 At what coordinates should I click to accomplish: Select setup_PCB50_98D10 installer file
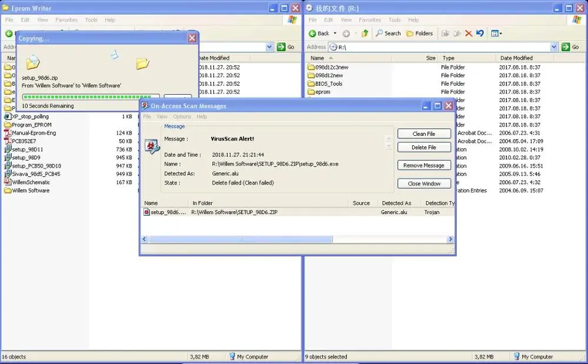point(32,166)
